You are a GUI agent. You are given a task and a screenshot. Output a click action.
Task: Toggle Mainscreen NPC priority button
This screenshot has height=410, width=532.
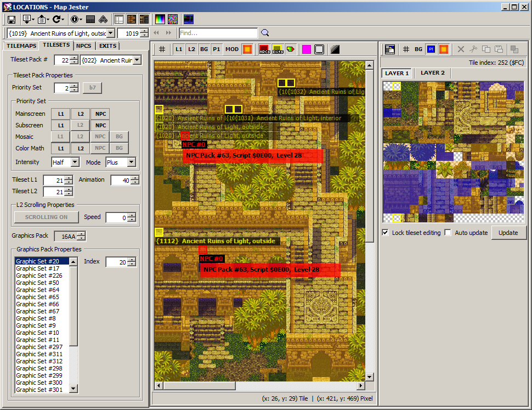[100, 114]
